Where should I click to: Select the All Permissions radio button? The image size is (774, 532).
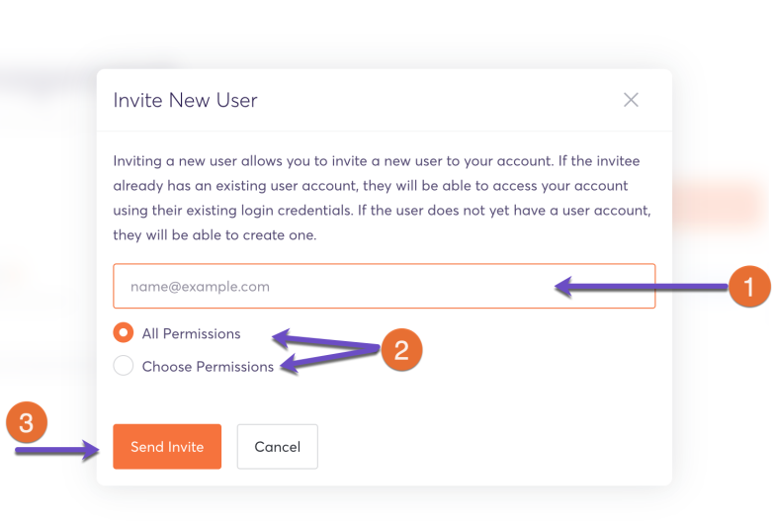[x=124, y=333]
